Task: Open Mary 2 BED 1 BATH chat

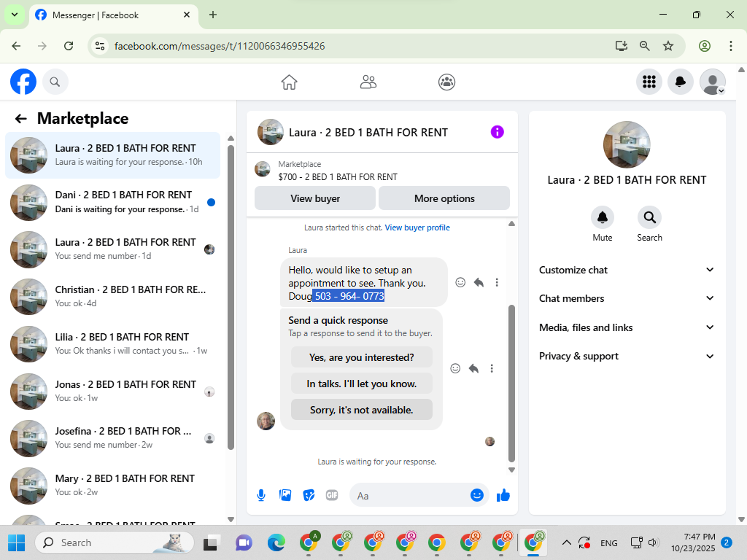Action: click(112, 485)
